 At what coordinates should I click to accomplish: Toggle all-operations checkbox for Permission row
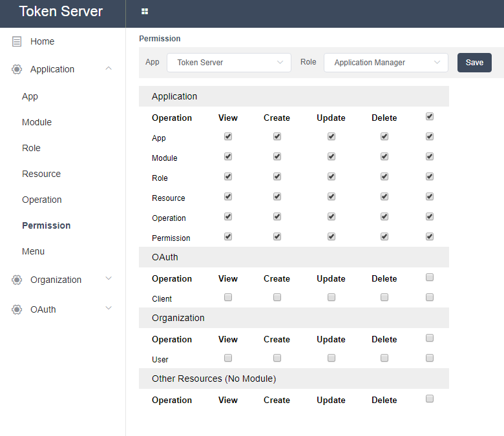[x=430, y=236]
